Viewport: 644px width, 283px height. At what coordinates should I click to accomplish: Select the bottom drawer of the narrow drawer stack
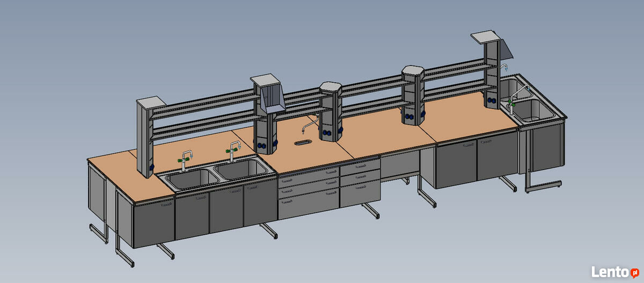(361, 194)
